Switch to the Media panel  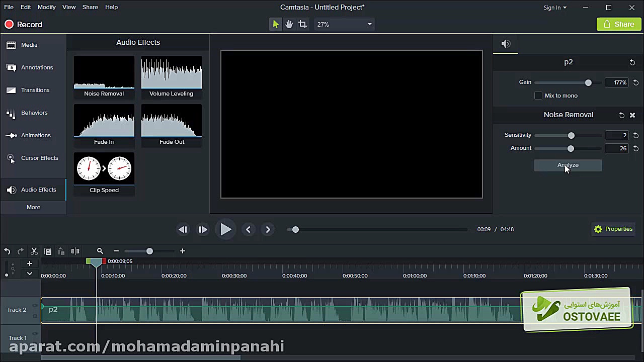[29, 45]
